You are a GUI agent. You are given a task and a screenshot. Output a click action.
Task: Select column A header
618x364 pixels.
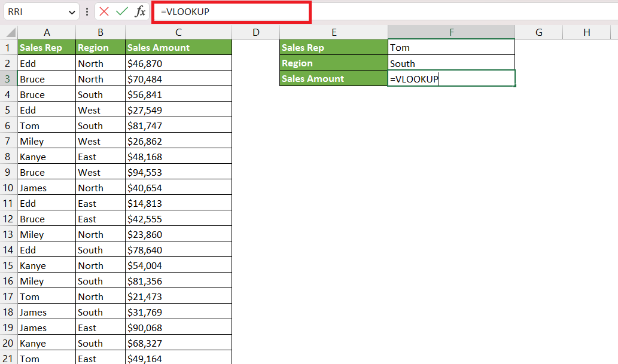pyautogui.click(x=47, y=32)
